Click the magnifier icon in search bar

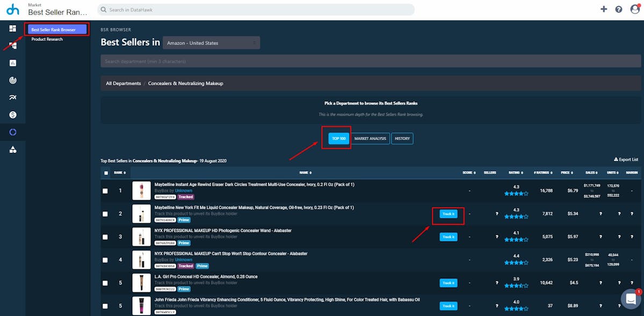tap(104, 10)
